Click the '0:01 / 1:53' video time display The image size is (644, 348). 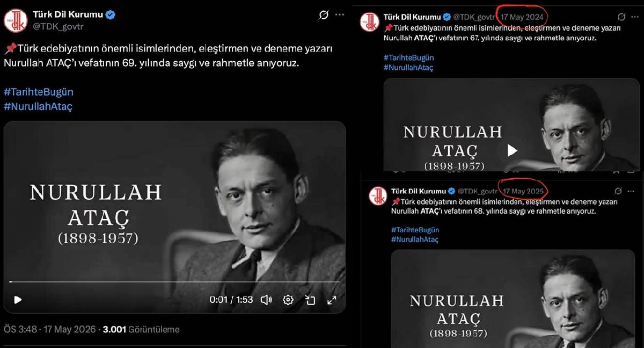(231, 300)
